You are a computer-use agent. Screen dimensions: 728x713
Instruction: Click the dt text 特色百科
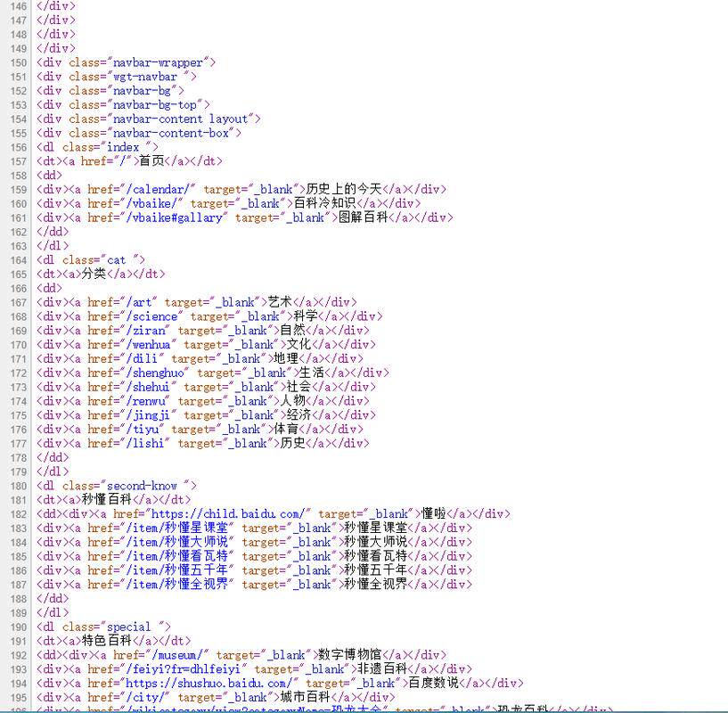point(107,641)
